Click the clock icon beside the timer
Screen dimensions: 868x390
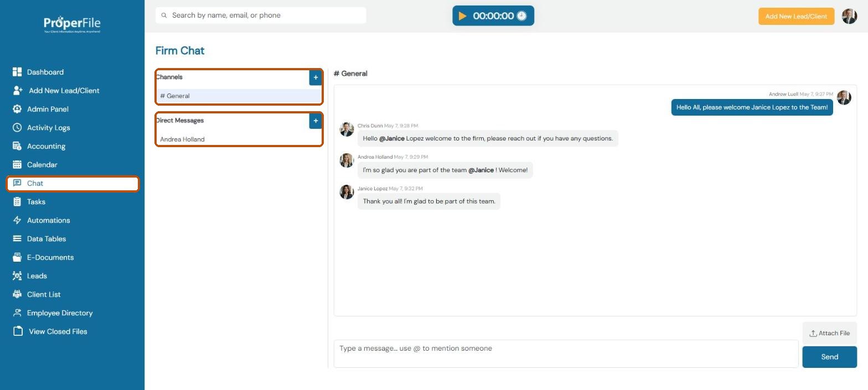click(x=521, y=16)
